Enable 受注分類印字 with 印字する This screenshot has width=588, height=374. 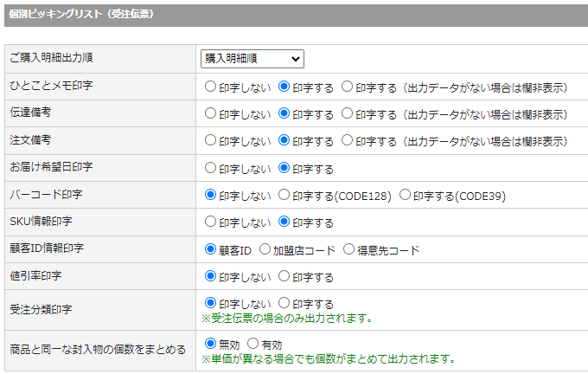coord(284,303)
